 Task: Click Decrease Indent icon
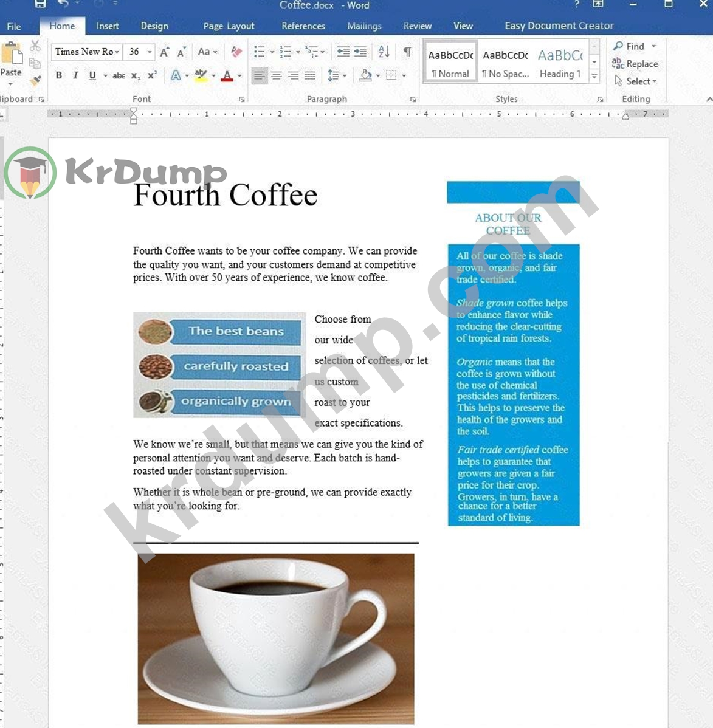tap(343, 52)
